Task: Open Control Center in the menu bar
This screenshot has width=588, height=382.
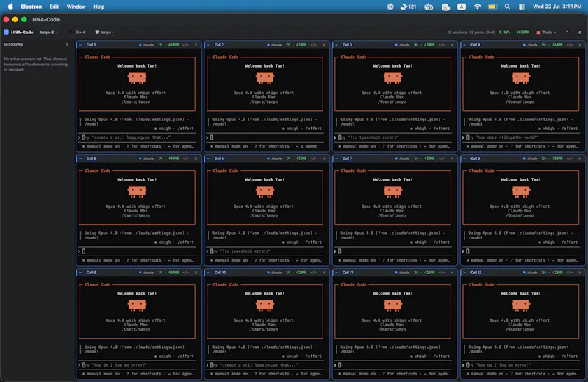Action: [521, 7]
